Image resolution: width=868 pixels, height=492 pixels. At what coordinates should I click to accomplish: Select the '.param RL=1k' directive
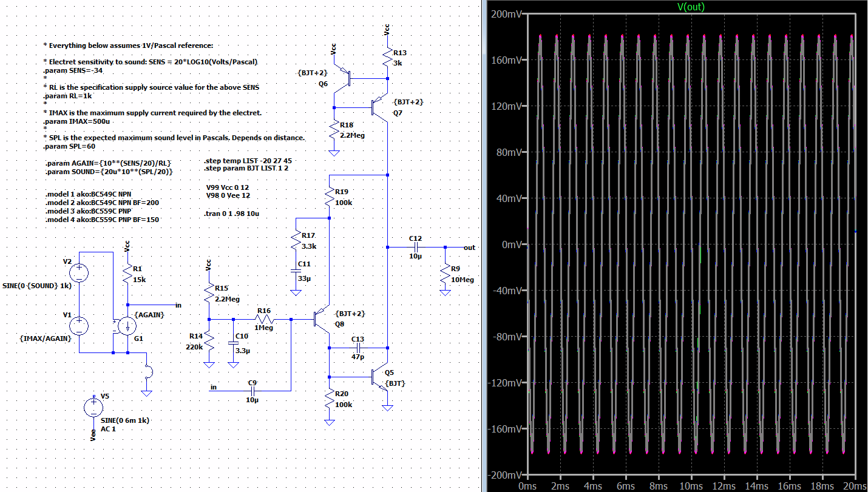coord(67,96)
